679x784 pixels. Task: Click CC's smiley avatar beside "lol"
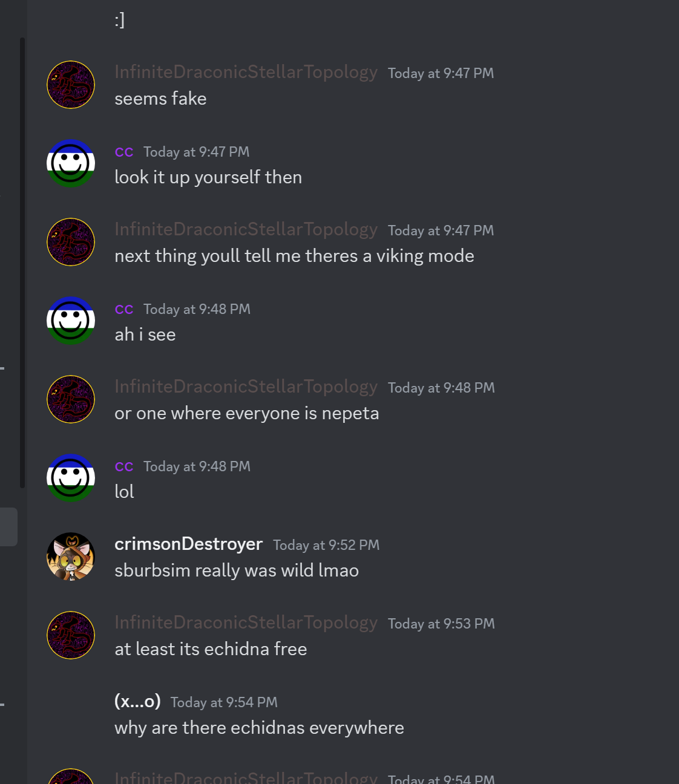(x=71, y=478)
